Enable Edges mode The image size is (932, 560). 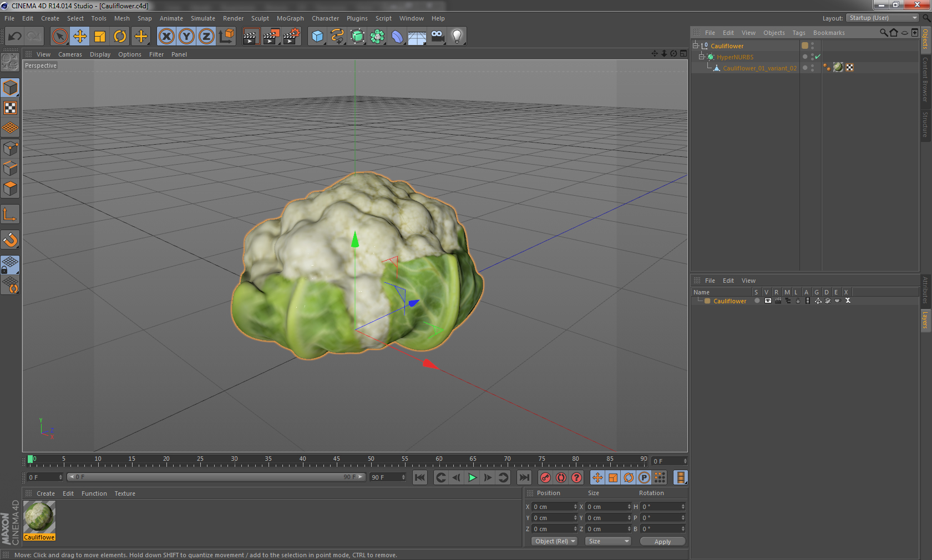[x=10, y=168]
